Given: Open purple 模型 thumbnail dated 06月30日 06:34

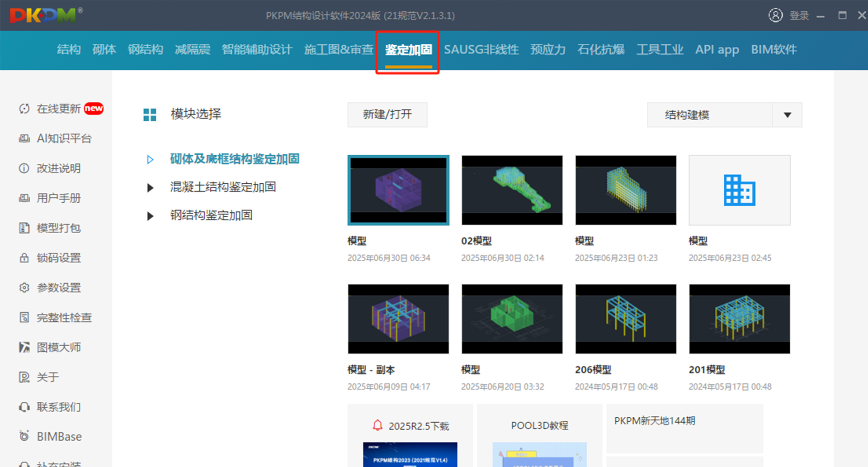Looking at the screenshot, I should tap(398, 190).
